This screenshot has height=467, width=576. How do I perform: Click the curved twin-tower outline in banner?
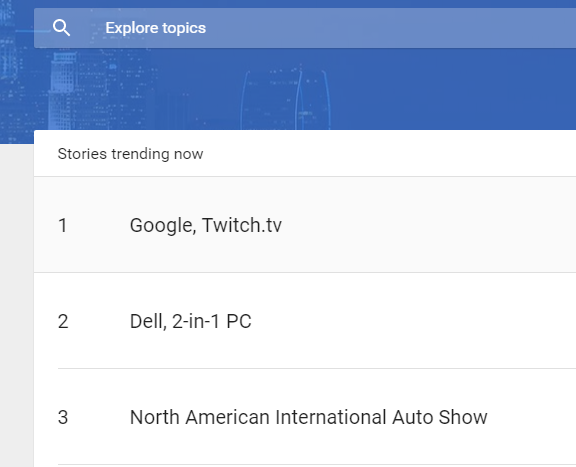tap(285, 99)
